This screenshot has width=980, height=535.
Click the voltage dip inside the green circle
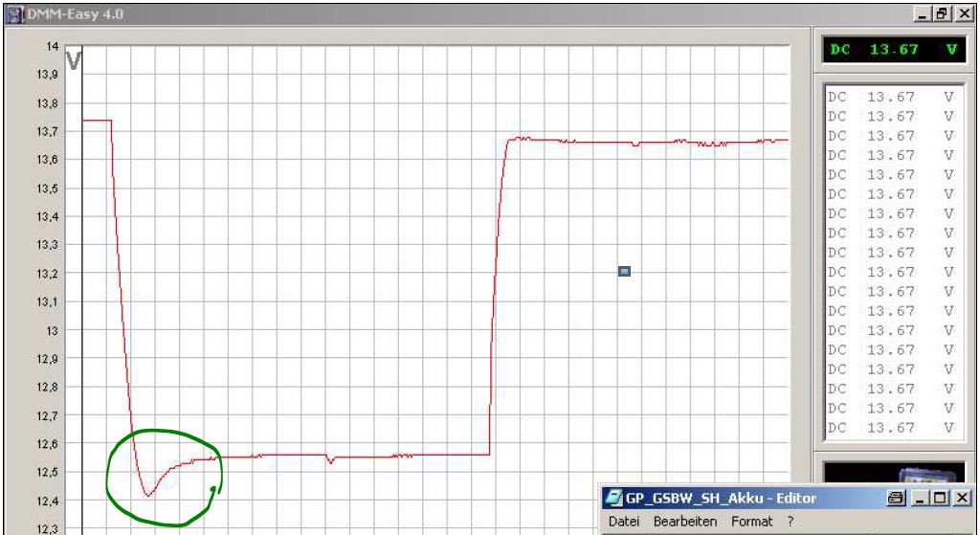click(x=148, y=495)
